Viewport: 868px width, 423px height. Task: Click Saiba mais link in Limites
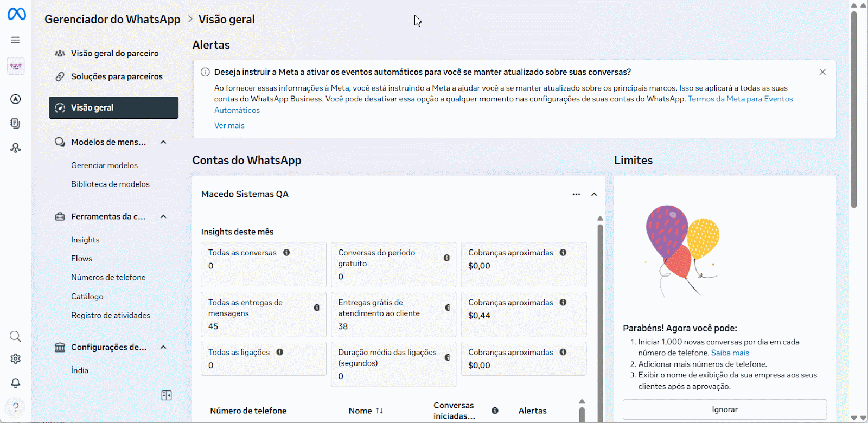pos(730,353)
